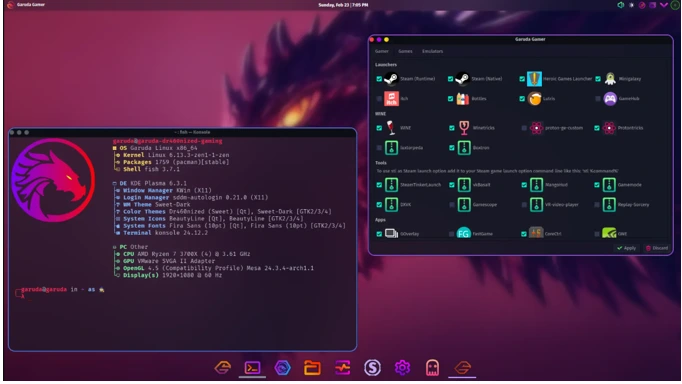Enable the GameHub checkbox
682x384 pixels.
598,99
